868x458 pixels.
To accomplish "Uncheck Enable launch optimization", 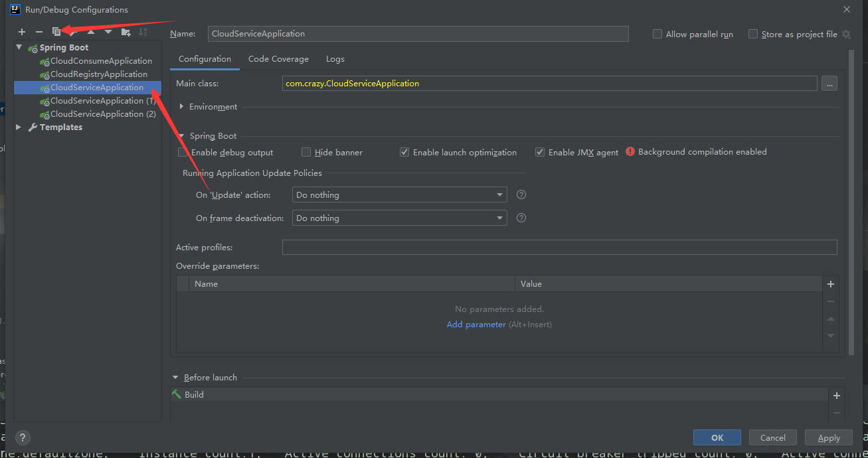I will click(x=404, y=152).
